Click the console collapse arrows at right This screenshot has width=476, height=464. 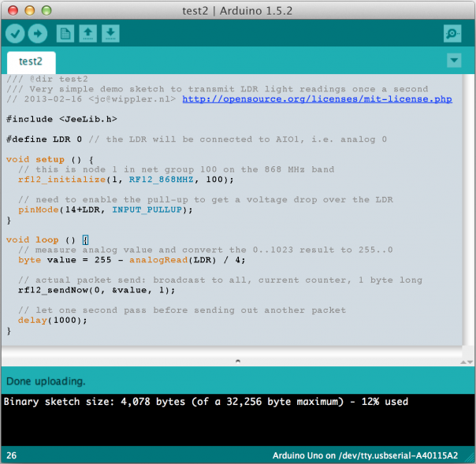pyautogui.click(x=467, y=362)
